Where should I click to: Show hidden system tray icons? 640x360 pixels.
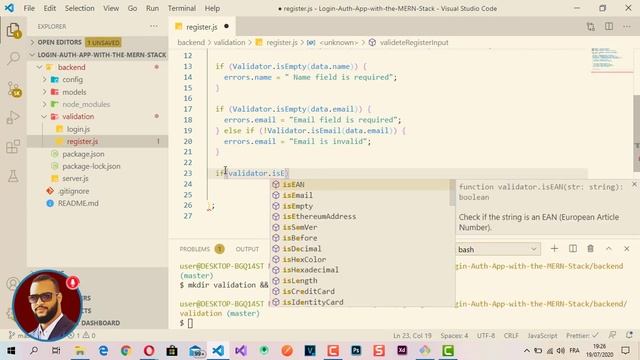pyautogui.click(x=527, y=351)
